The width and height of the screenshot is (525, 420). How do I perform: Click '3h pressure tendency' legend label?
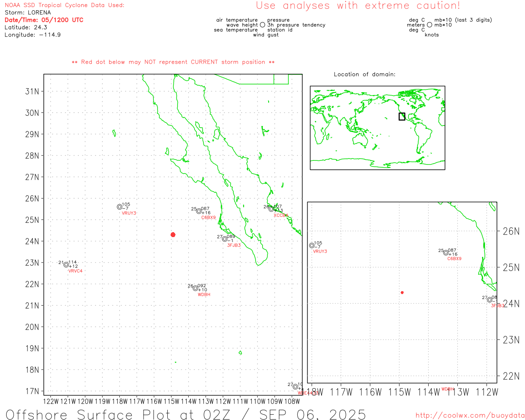(x=296, y=25)
